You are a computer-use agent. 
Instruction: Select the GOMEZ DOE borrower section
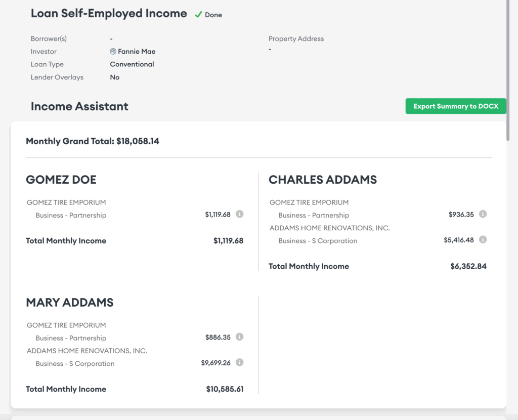pos(61,180)
